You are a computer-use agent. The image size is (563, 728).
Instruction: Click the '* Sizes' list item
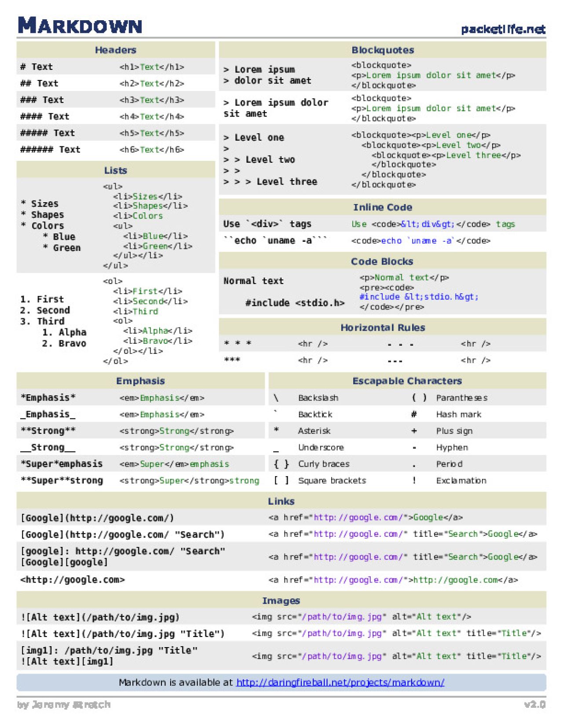click(x=40, y=204)
